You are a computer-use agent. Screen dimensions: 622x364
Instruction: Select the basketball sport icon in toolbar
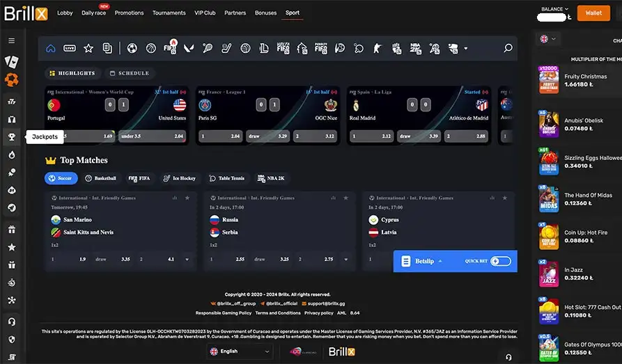tap(151, 49)
